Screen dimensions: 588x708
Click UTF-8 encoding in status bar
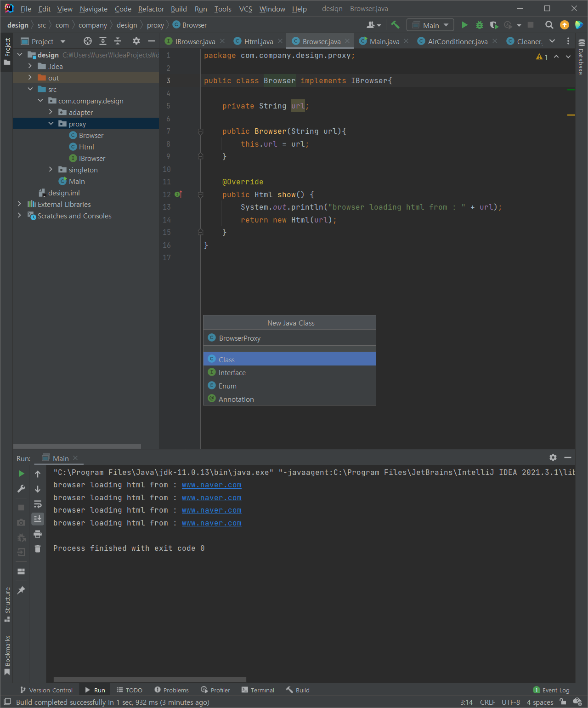511,702
